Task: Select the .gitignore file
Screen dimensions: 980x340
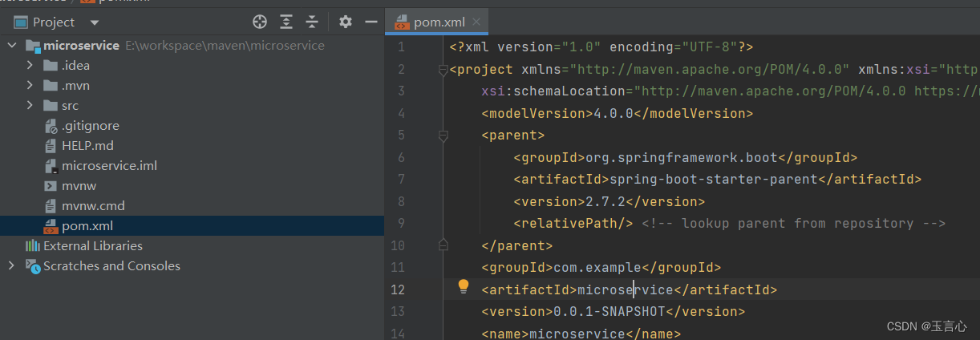Action: coord(91,126)
